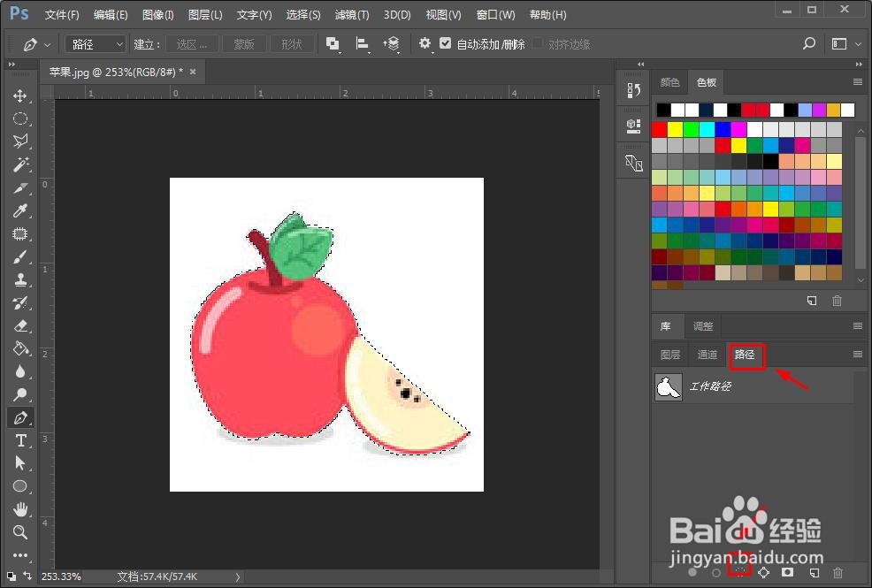
Task: Open the 路径 tool mode dropdown
Action: [96, 44]
